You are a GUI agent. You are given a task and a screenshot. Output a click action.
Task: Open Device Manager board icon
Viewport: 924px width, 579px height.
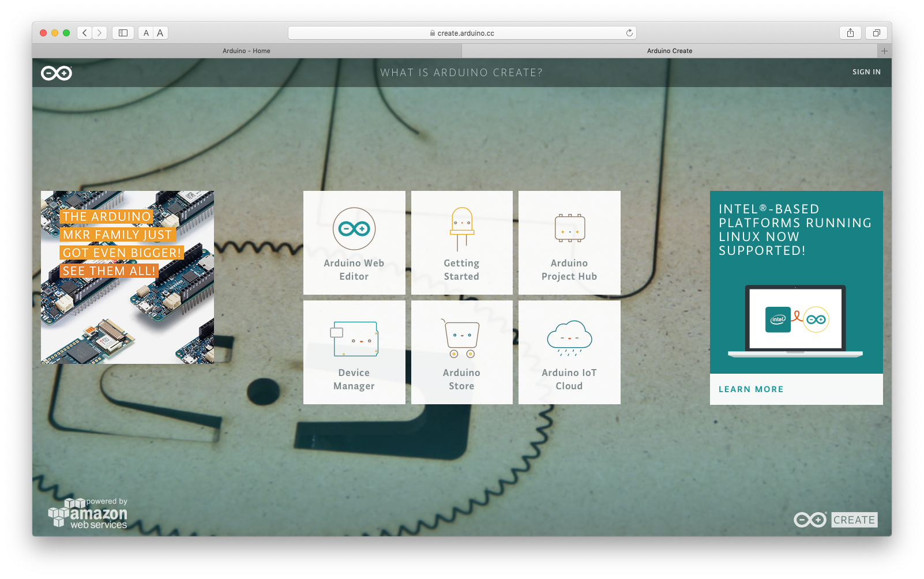pos(354,339)
